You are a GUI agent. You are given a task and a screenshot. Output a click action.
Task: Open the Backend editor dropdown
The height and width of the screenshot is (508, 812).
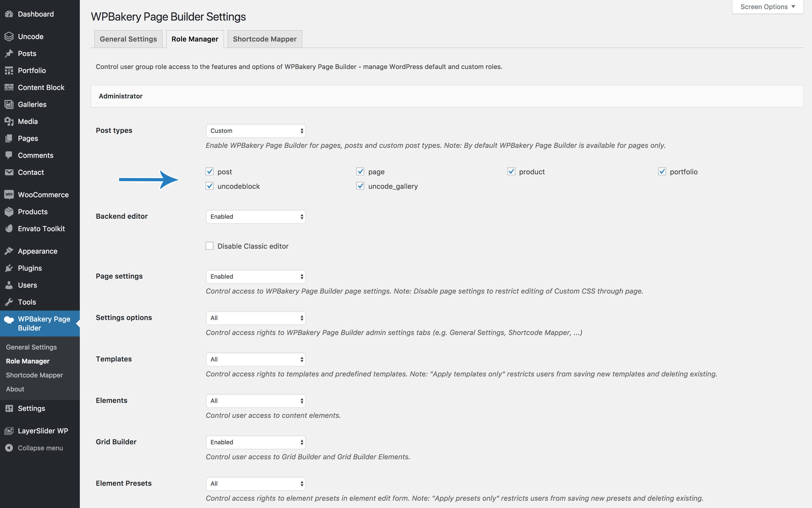tap(255, 217)
